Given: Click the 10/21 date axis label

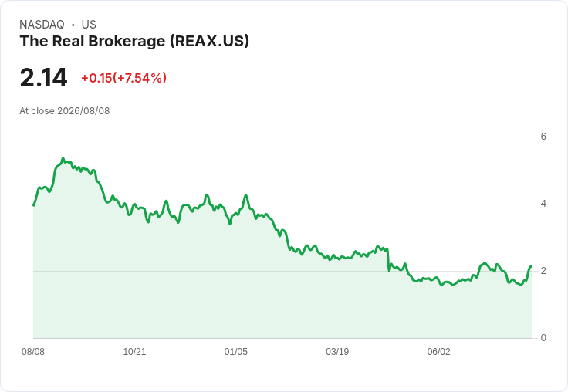Looking at the screenshot, I should coord(134,352).
